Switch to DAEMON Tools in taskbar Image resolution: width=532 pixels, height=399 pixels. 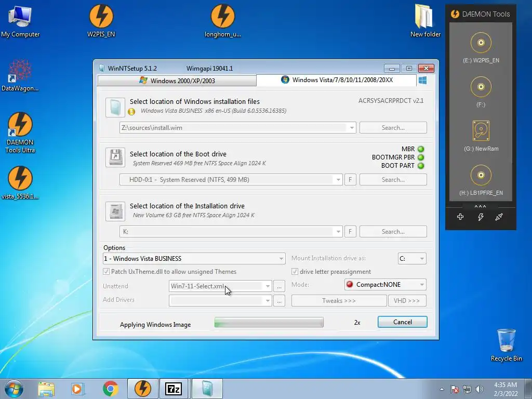point(142,389)
